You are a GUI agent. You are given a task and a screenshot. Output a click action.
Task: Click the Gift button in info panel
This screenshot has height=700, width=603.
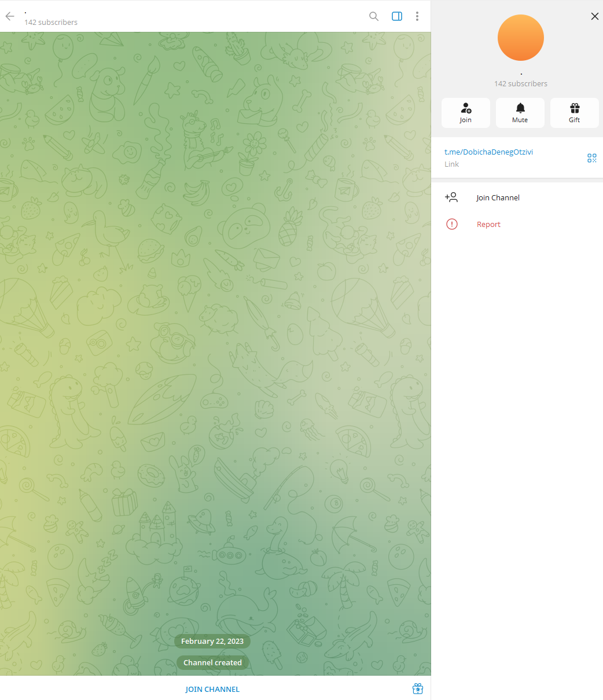pos(575,113)
